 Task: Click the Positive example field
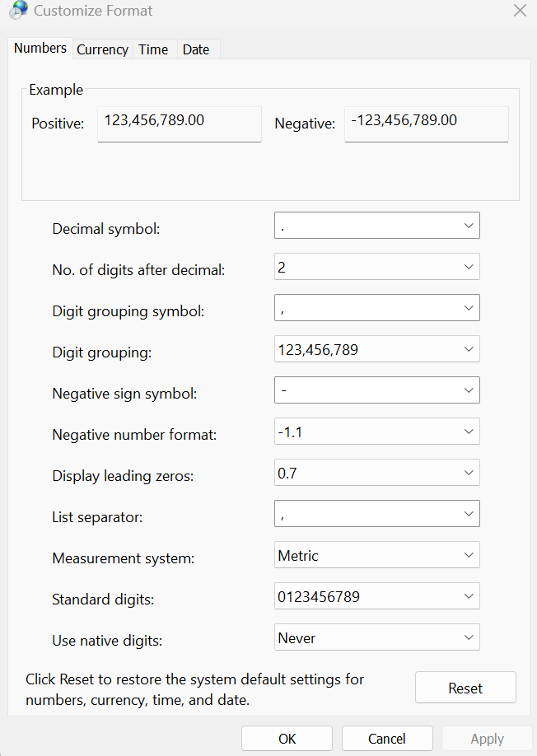[180, 124]
